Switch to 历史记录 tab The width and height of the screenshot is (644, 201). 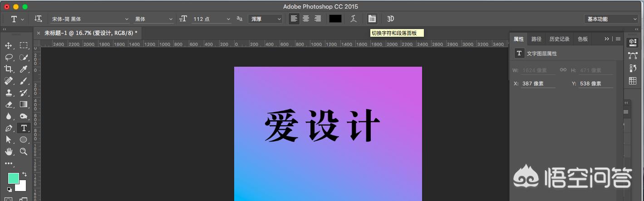(x=560, y=39)
